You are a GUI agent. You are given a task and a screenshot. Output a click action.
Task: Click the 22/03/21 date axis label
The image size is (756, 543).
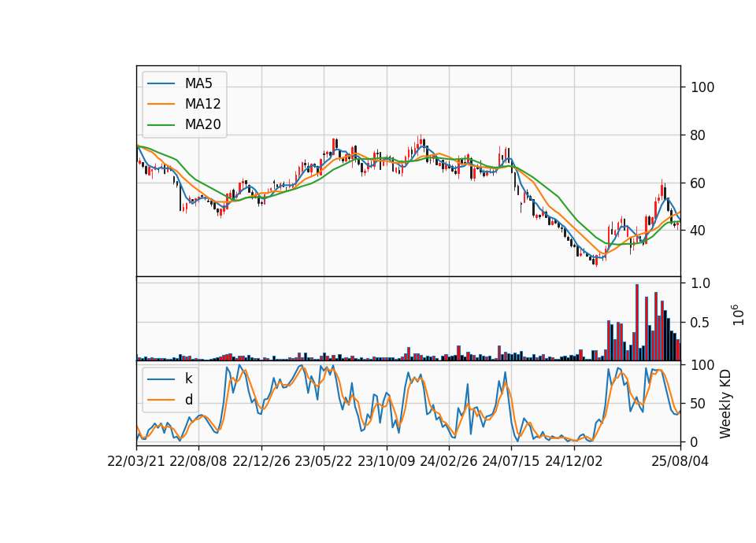click(136, 461)
